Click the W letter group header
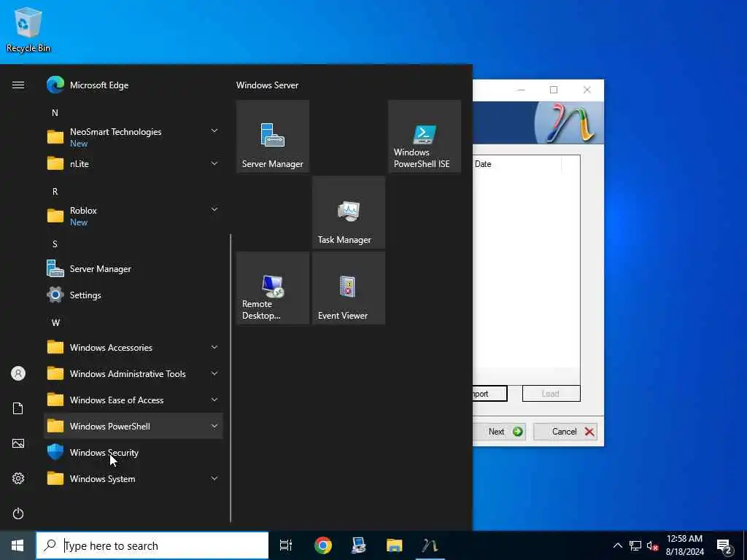The image size is (747, 560). click(x=55, y=322)
